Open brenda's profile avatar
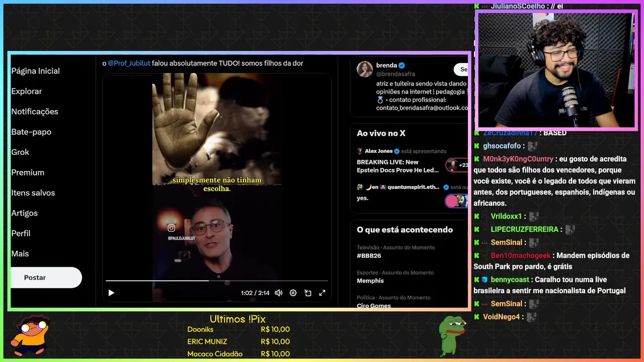Image resolution: width=644 pixels, height=362 pixels. 365,69
